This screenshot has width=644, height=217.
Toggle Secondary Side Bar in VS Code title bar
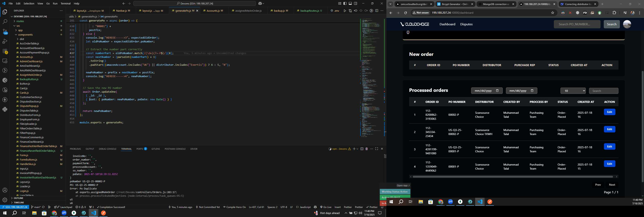tap(356, 3)
